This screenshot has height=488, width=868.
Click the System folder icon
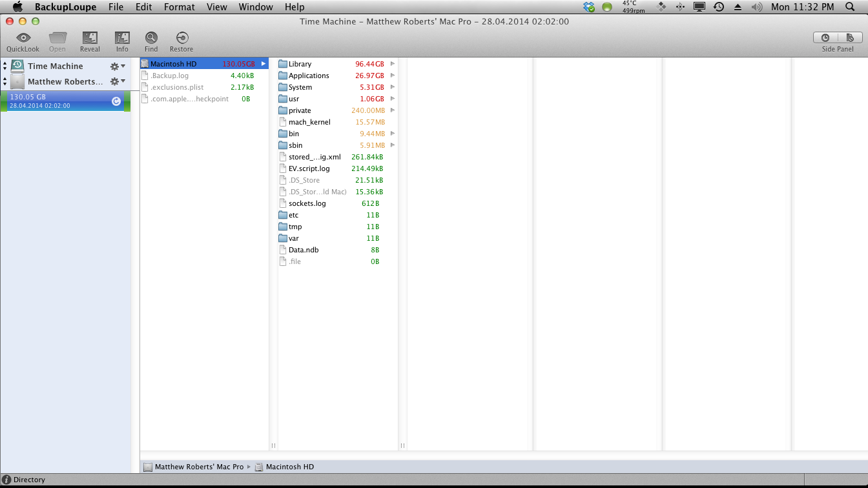(283, 87)
